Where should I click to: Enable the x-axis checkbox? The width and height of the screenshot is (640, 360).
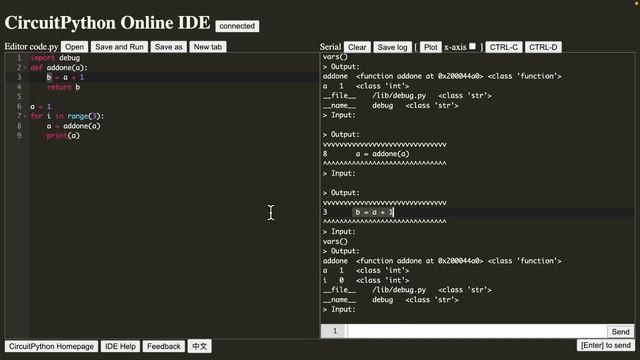point(472,47)
